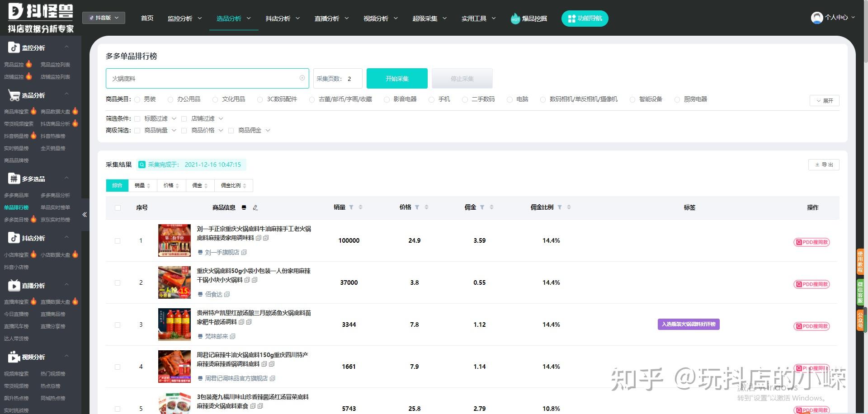Click the 爆品挖掘 hot flame icon

515,19
